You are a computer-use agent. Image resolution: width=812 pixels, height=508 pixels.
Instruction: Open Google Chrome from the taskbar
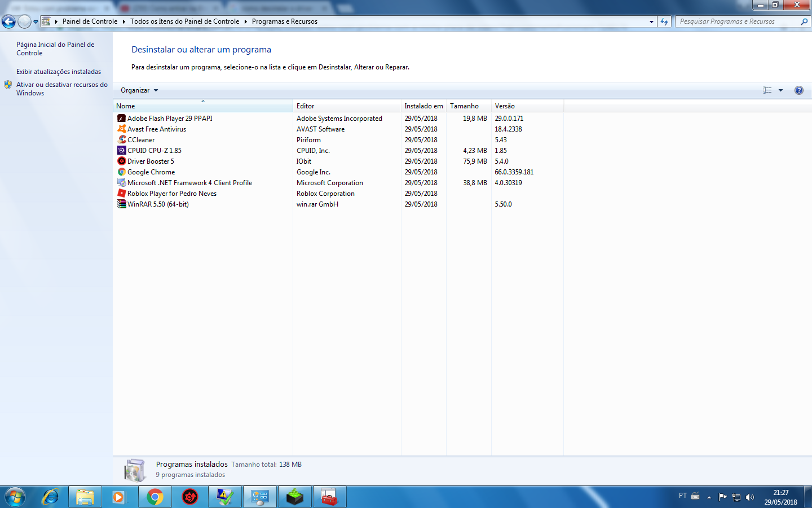[155, 497]
